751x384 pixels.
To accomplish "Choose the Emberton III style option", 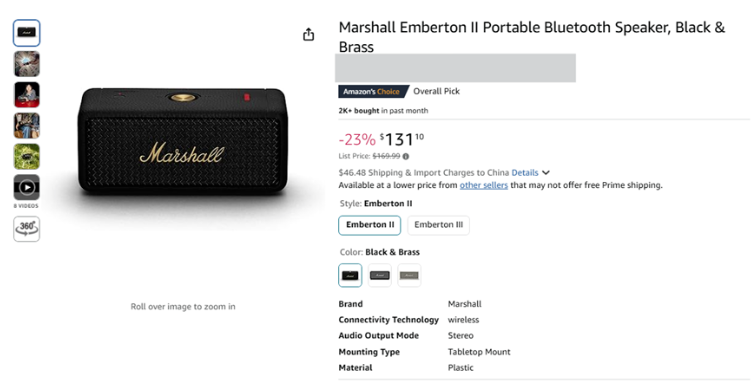I will 438,225.
